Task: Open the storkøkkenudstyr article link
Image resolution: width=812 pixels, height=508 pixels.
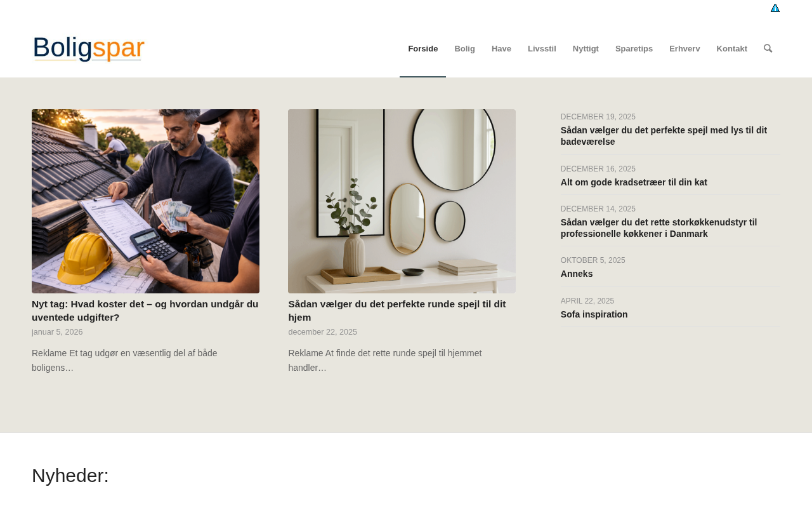Action: pos(658,228)
